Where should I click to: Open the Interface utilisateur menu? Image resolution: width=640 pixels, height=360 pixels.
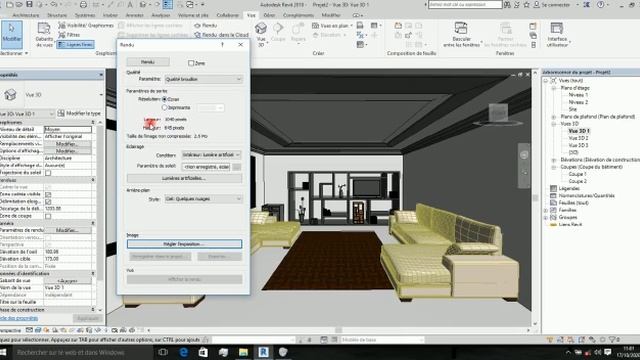point(558,34)
